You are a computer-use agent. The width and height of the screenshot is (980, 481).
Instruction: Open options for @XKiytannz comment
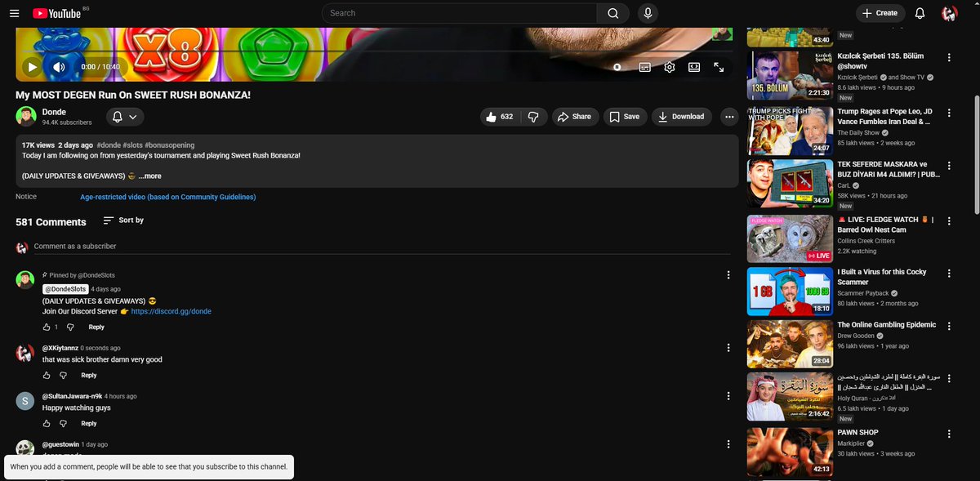click(x=728, y=348)
